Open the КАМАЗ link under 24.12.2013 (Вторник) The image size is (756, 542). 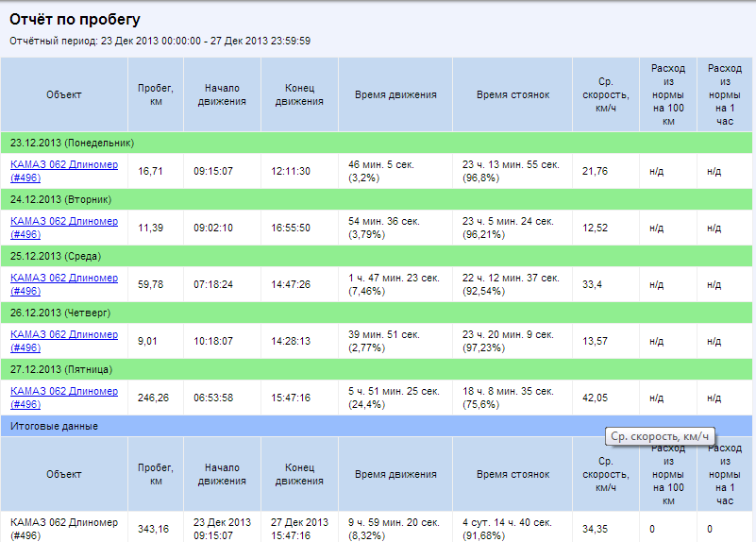click(64, 228)
